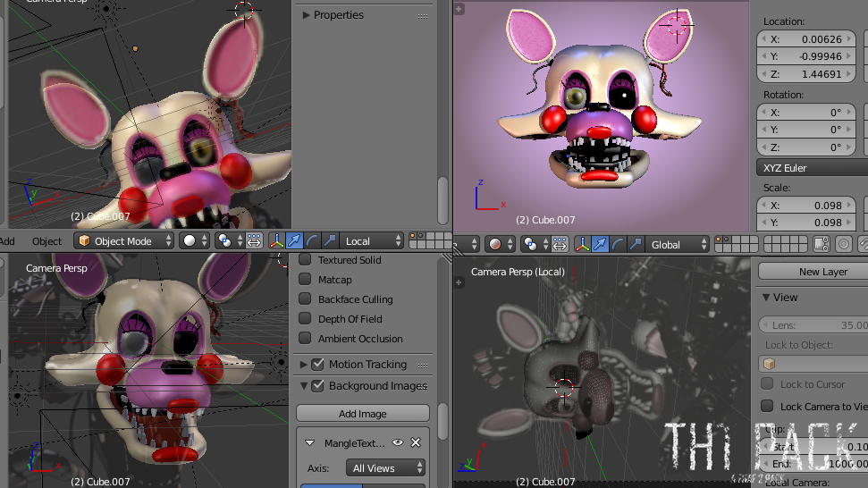The image size is (868, 488).
Task: Click Properties panel drag grip
Action: tap(423, 16)
